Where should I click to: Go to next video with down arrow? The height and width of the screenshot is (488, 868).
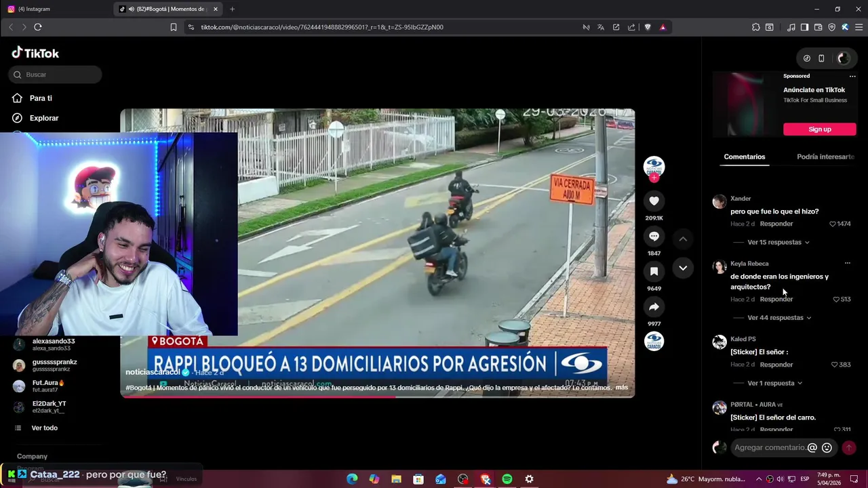pyautogui.click(x=683, y=268)
